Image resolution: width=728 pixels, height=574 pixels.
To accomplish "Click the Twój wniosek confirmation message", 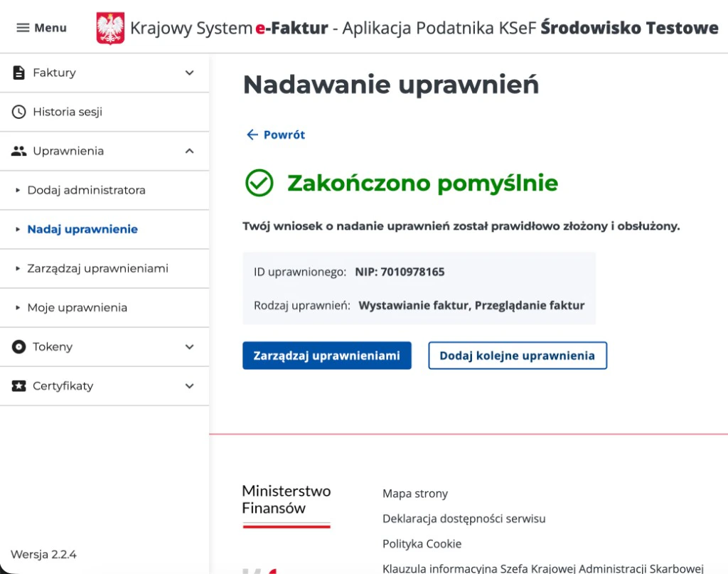I will [461, 226].
